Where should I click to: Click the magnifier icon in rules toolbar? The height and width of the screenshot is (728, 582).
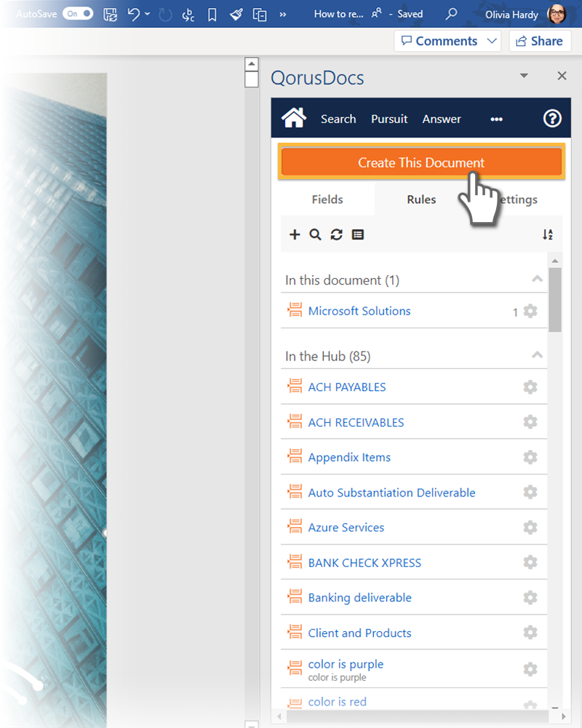tap(315, 234)
